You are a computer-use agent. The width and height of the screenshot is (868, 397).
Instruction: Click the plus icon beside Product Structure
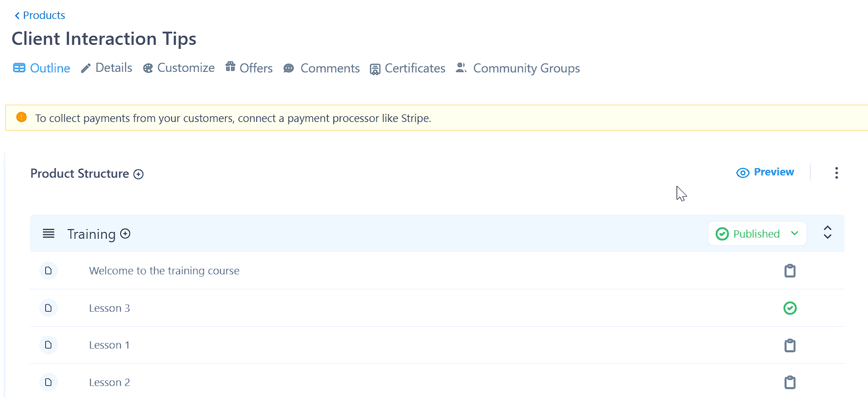139,174
